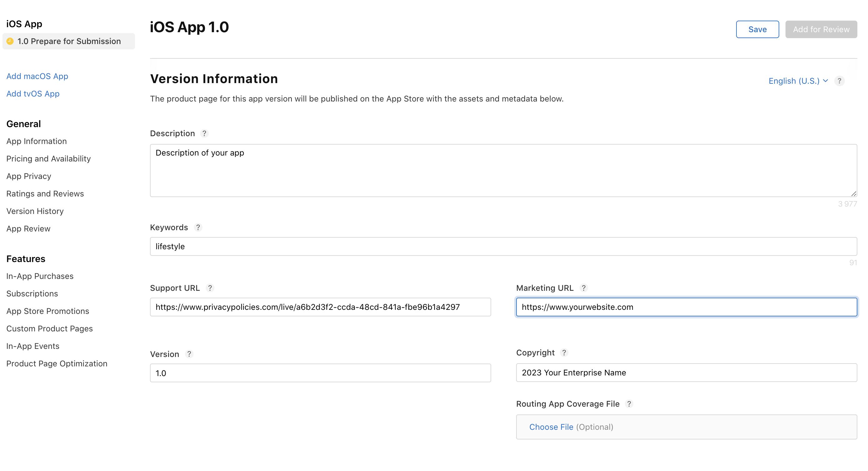The width and height of the screenshot is (868, 471).
Task: Click Routing App Coverage File help icon
Action: click(629, 404)
